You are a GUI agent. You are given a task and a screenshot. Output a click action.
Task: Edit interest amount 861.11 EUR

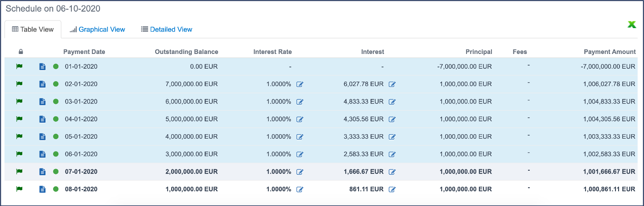392,190
